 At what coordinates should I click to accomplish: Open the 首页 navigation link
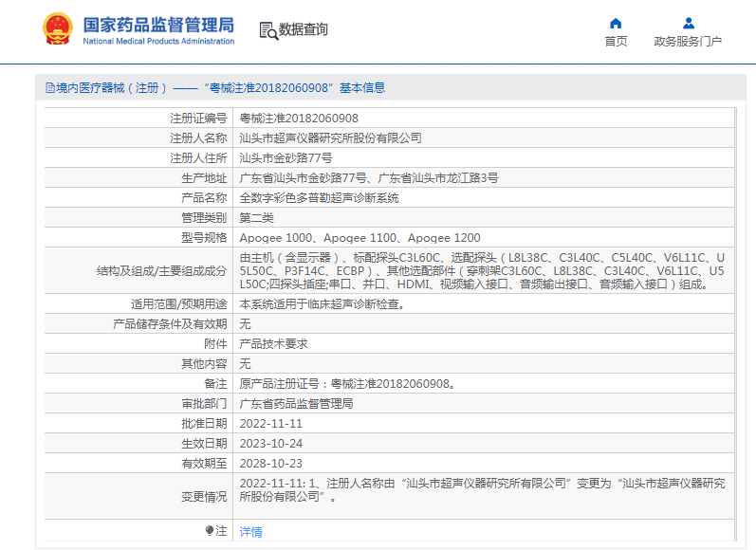click(x=616, y=42)
